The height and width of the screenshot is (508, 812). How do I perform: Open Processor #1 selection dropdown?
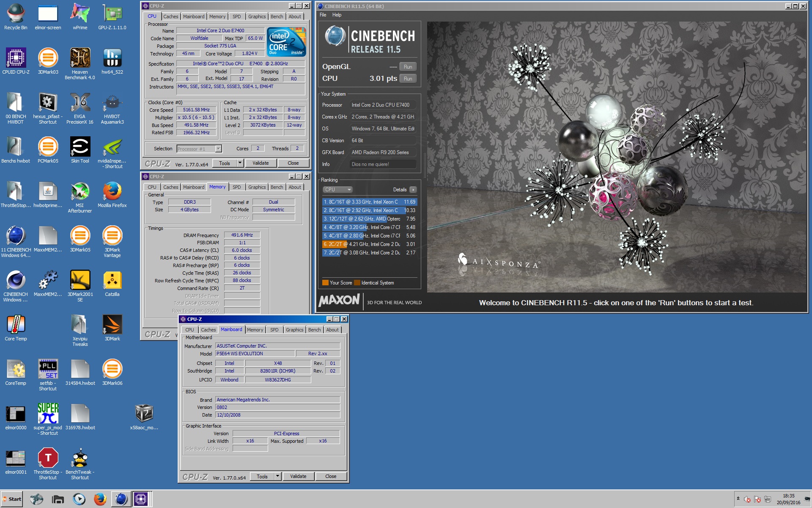199,149
